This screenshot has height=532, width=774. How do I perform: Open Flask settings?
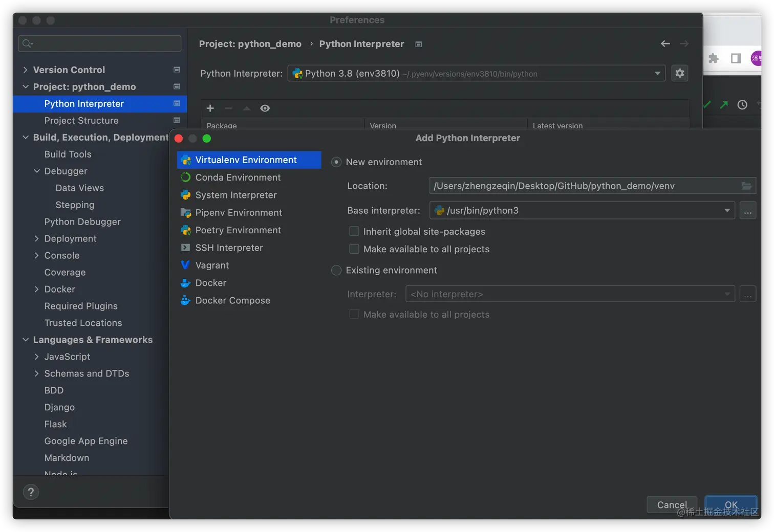click(x=55, y=424)
